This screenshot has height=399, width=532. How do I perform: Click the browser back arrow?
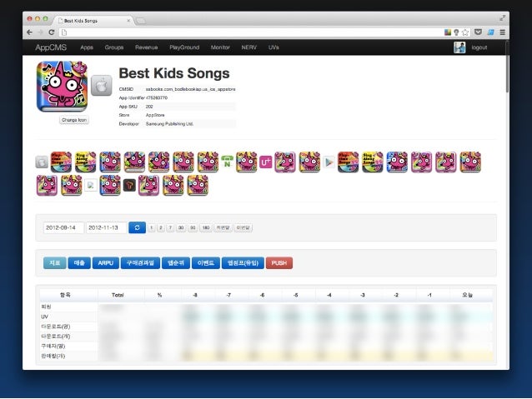click(29, 32)
